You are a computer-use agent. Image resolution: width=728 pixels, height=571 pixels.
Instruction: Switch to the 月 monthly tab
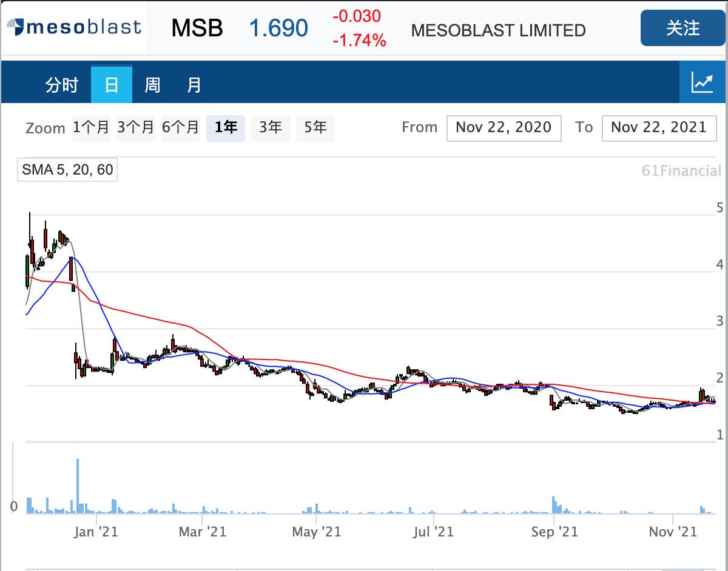[194, 85]
